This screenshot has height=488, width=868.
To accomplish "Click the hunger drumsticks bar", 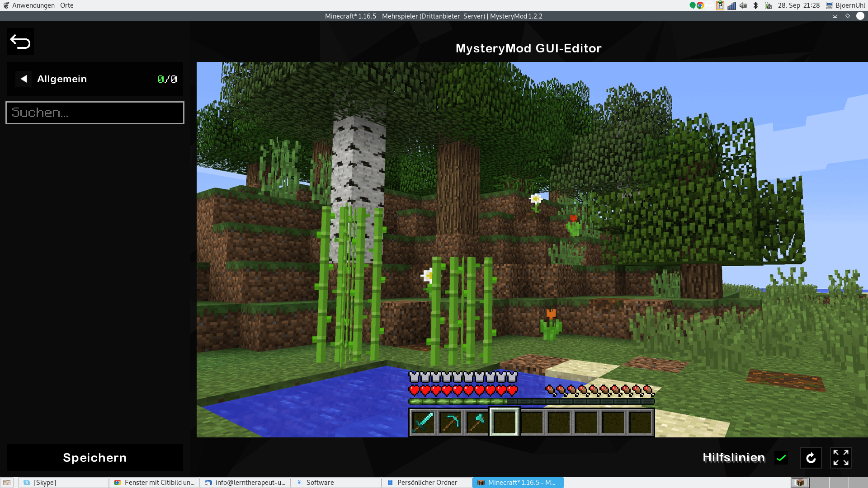I will (x=600, y=390).
